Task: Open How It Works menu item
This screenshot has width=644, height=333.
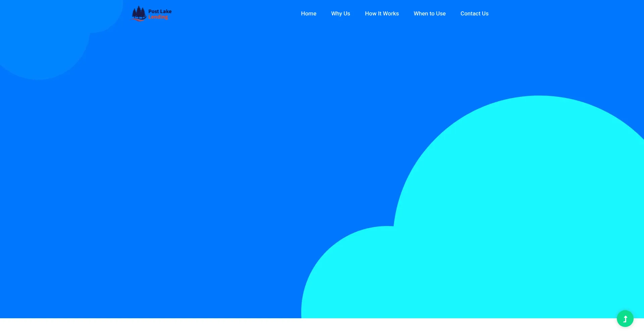Action: tap(382, 13)
